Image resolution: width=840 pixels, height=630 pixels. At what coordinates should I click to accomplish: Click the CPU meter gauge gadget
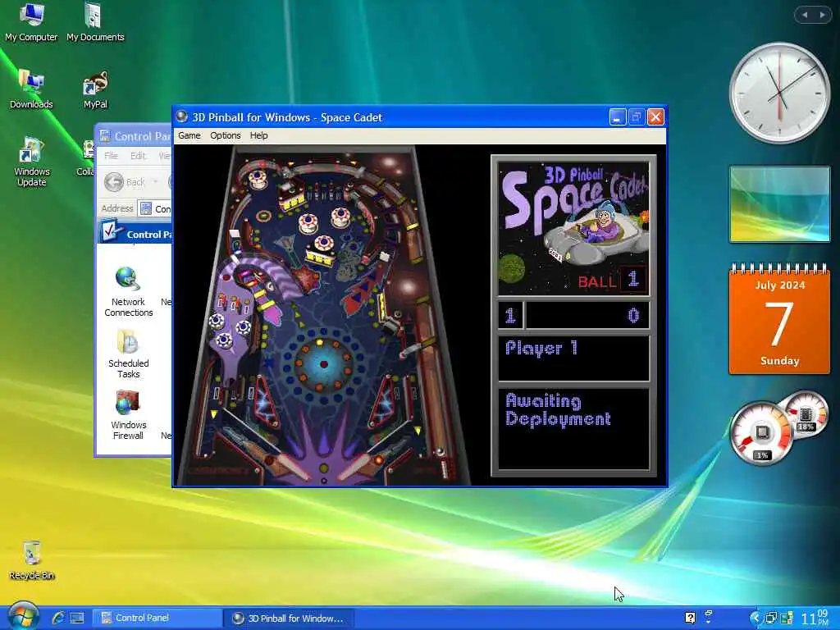(760, 433)
